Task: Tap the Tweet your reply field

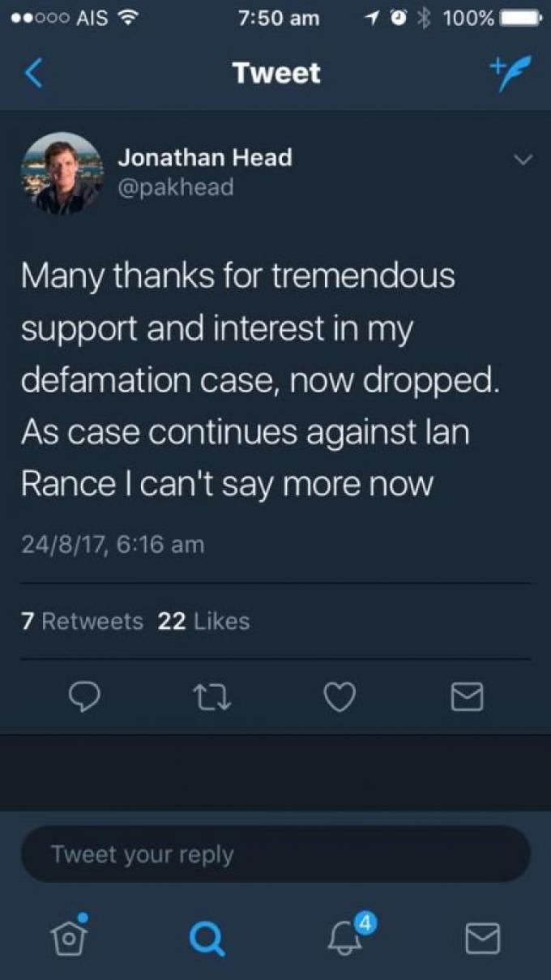Action: click(x=275, y=854)
